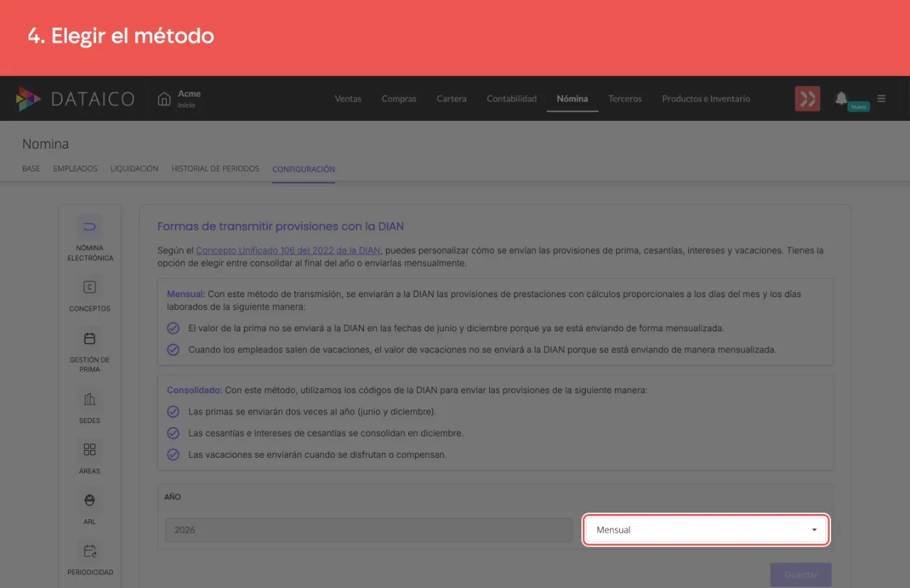
Task: Switch to the LIQUIDACIÓN tab
Action: 134,169
